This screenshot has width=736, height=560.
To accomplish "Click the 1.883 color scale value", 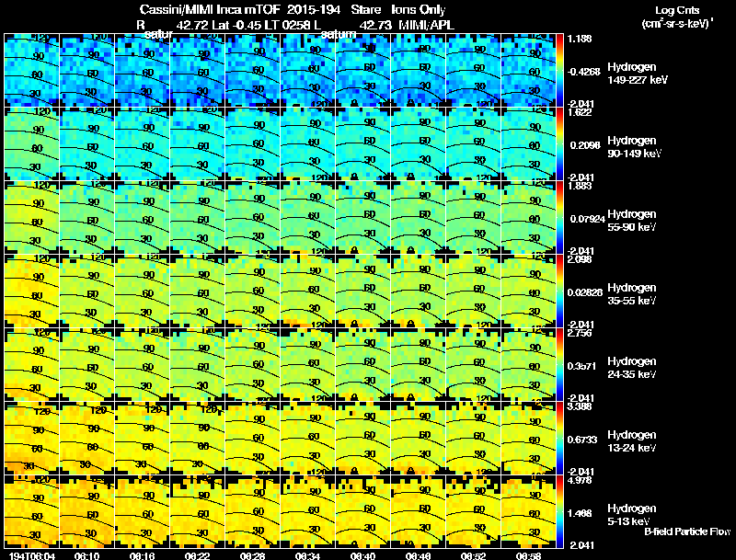I will 580,186.
